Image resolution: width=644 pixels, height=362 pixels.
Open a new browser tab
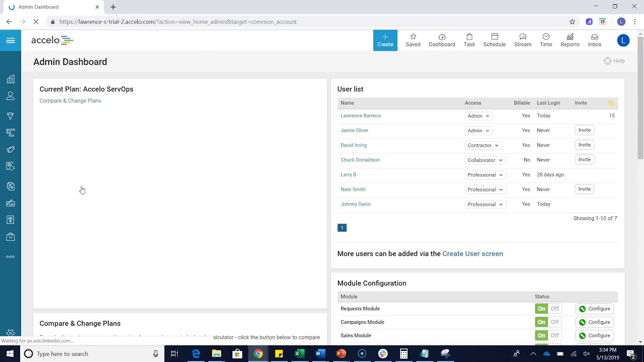coord(113,7)
